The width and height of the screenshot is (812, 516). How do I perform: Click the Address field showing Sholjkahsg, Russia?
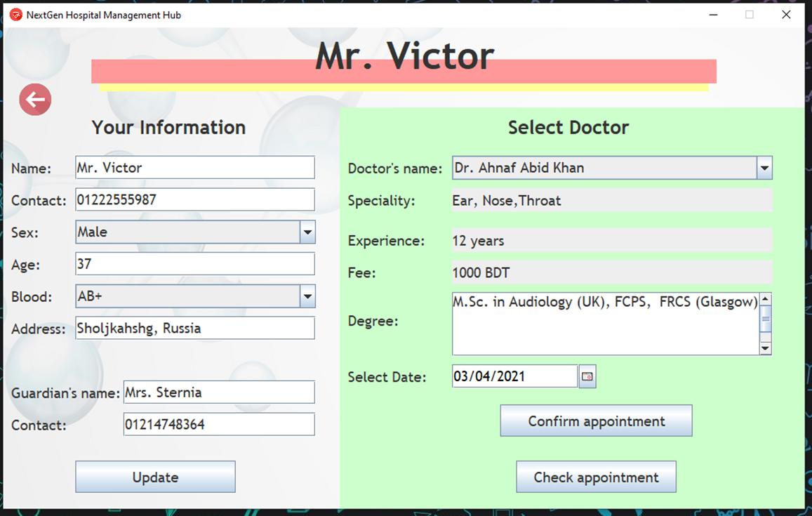(x=194, y=328)
